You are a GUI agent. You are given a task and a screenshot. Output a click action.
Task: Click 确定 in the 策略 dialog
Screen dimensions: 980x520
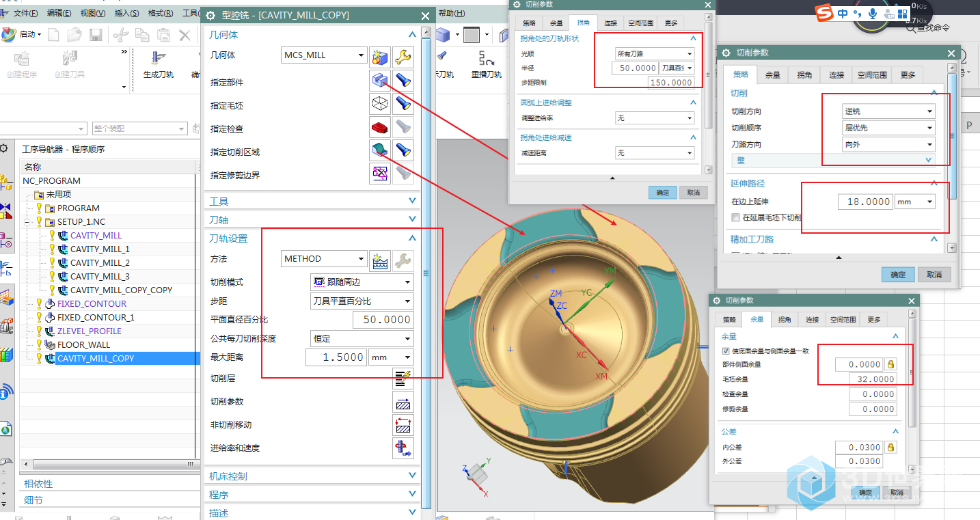(x=898, y=274)
